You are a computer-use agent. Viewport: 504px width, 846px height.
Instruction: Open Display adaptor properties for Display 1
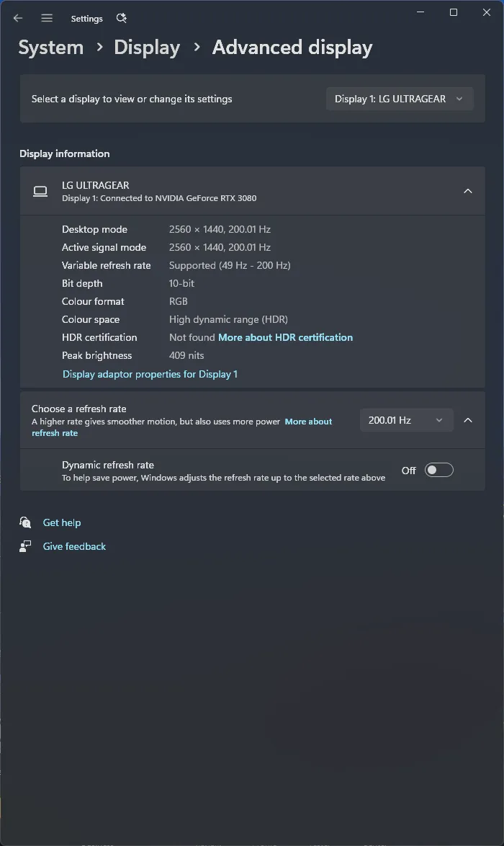tap(150, 374)
